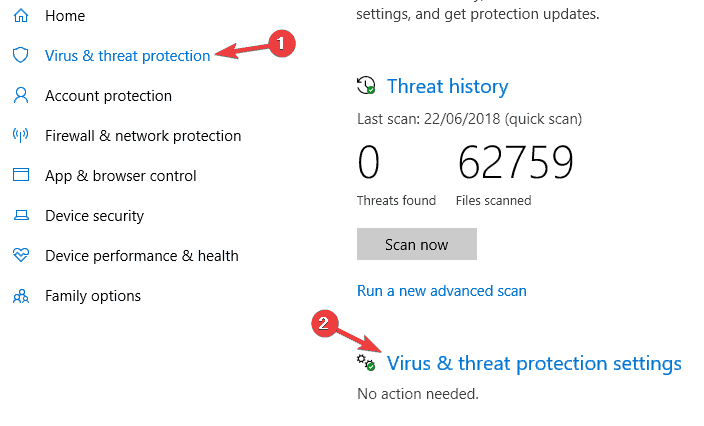The image size is (704, 426).
Task: Open Virus & threat protection settings link
Action: (x=534, y=363)
